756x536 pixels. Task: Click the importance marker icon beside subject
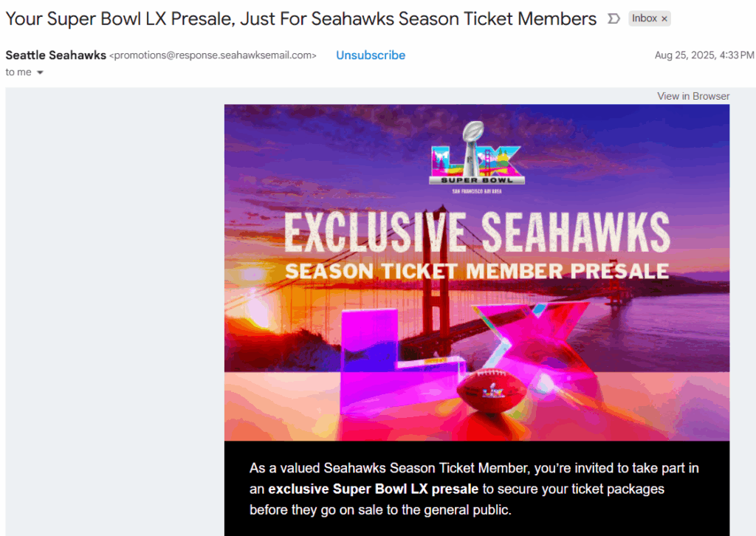613,18
